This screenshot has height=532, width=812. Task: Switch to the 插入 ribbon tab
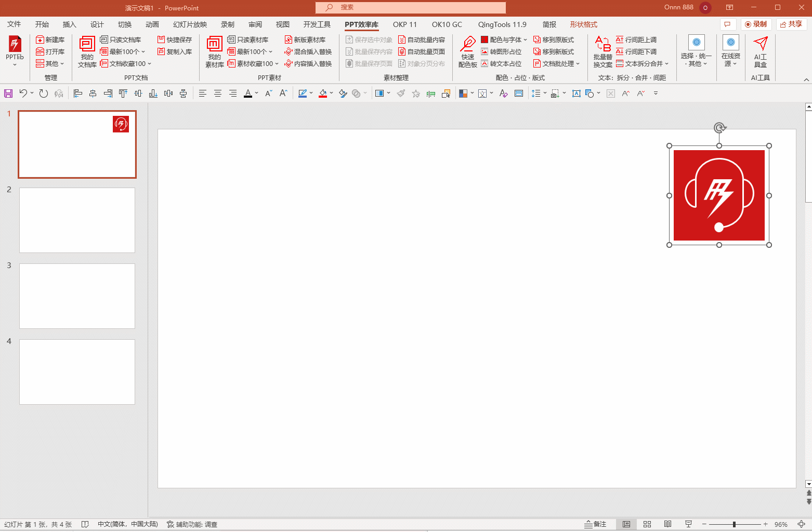pyautogui.click(x=69, y=24)
